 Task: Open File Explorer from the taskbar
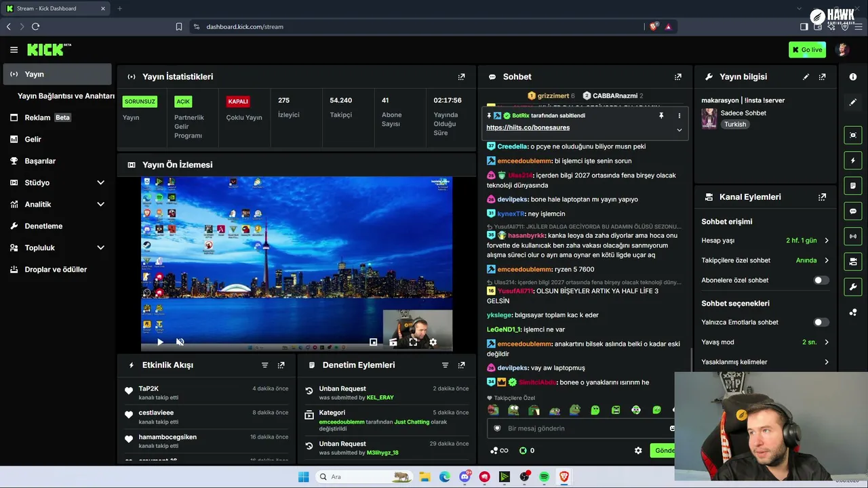point(425,477)
